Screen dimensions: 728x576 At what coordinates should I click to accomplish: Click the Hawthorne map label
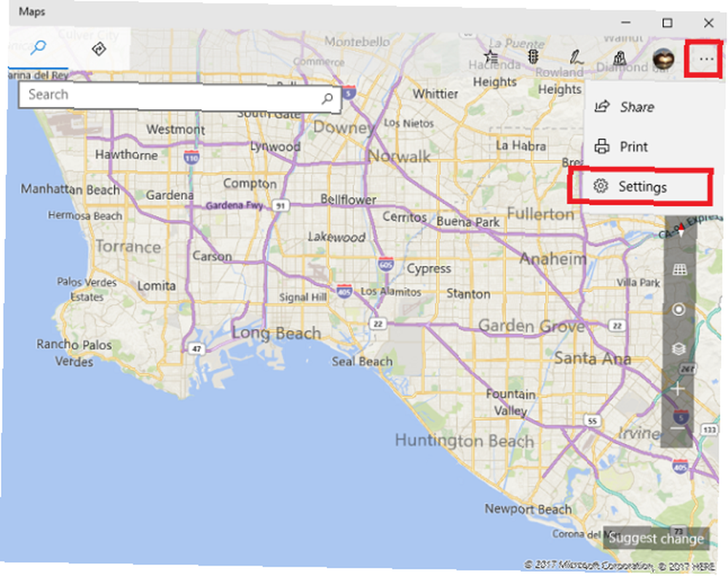126,154
